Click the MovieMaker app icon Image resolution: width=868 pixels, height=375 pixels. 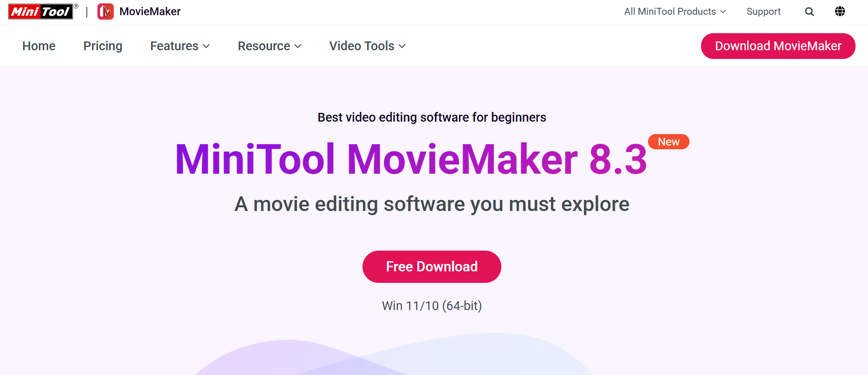[106, 12]
